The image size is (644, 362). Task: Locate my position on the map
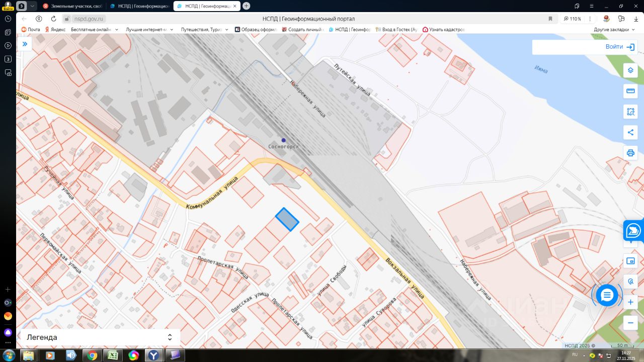pos(630,282)
